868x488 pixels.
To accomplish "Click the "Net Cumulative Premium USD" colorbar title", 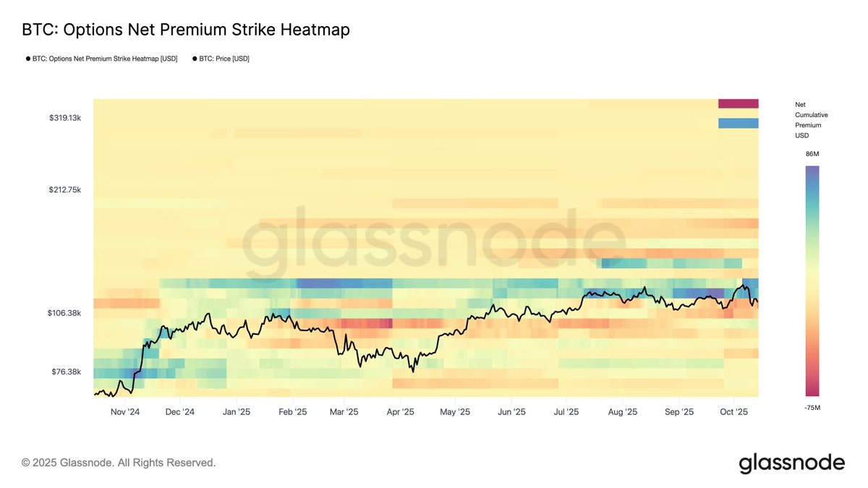I will (811, 120).
